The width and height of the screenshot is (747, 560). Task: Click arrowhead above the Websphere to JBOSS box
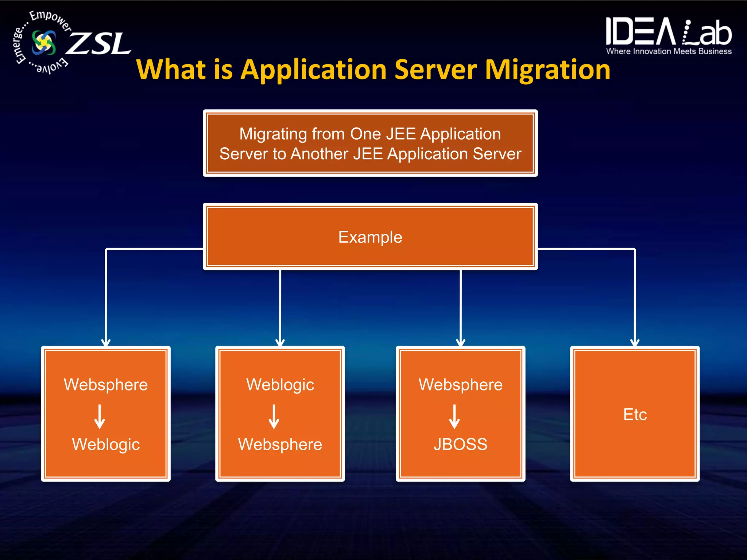click(x=461, y=343)
